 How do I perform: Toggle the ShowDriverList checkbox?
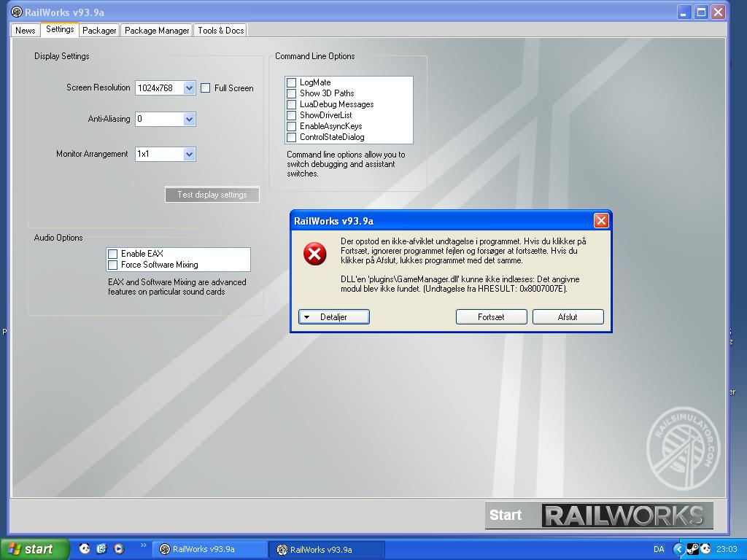coord(292,115)
